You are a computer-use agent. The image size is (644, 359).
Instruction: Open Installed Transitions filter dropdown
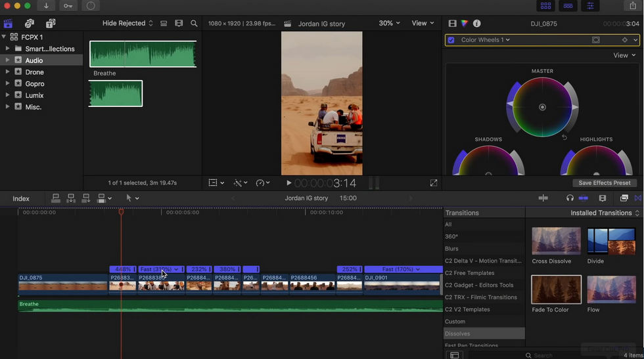click(x=605, y=213)
